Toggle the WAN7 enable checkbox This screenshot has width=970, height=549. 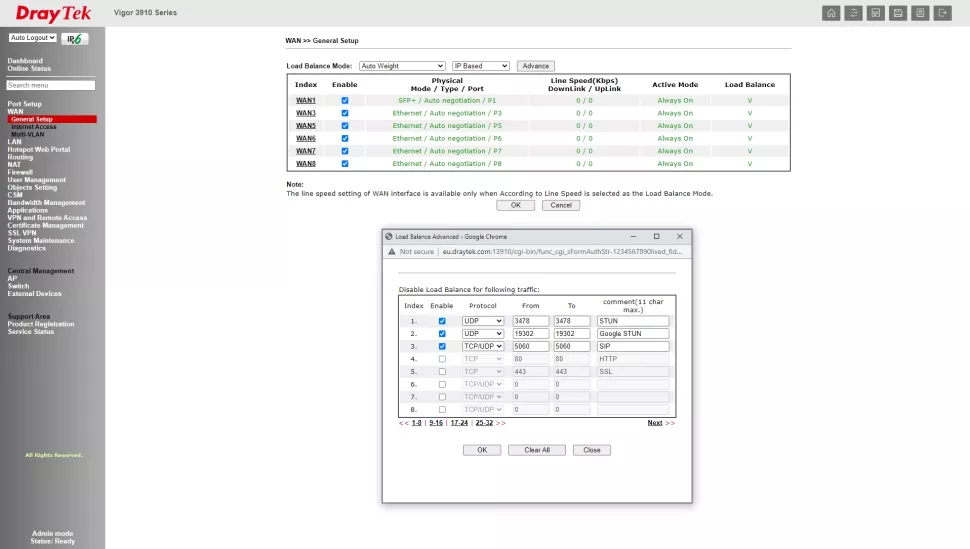(x=345, y=151)
